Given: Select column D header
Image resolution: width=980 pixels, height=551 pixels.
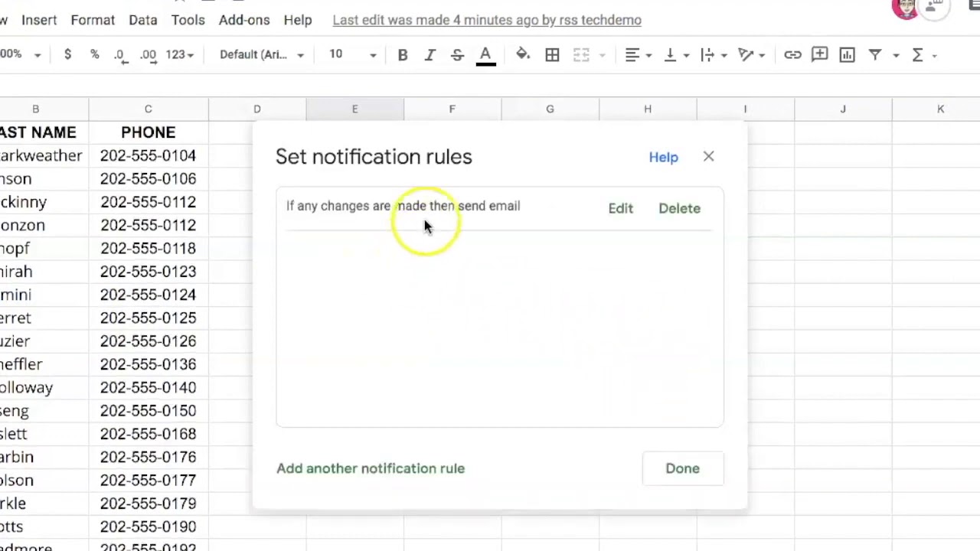Looking at the screenshot, I should tap(257, 109).
